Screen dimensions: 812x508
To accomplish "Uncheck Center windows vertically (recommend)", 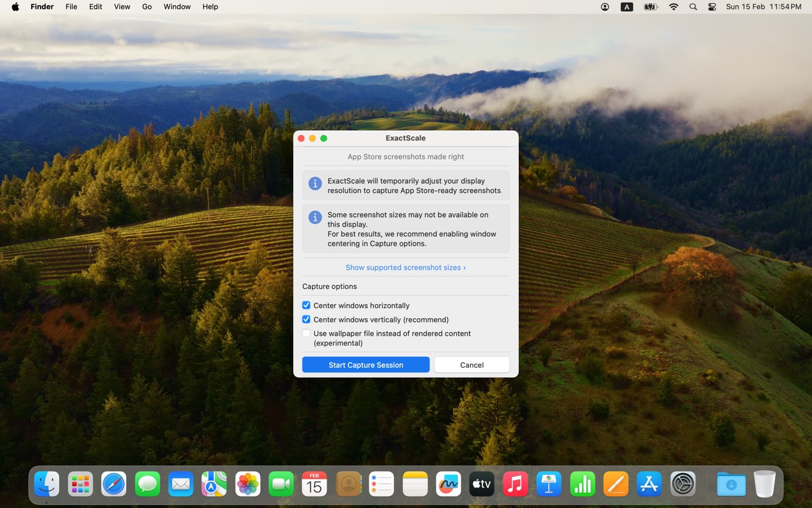I will [306, 319].
